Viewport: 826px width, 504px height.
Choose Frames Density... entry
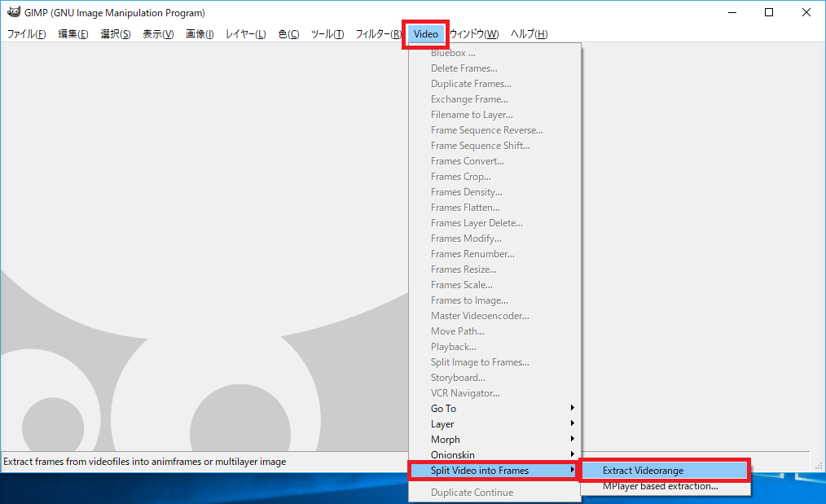click(494, 192)
